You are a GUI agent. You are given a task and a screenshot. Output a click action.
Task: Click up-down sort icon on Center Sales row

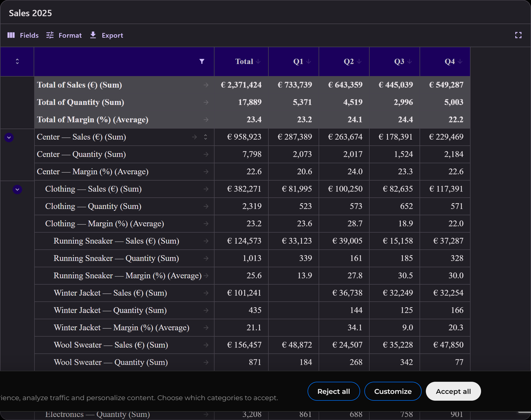click(205, 137)
